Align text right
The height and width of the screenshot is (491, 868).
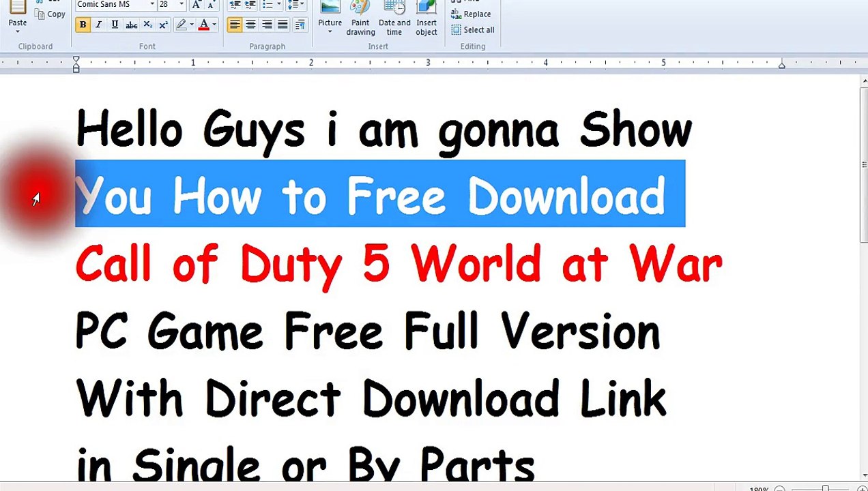pos(267,25)
